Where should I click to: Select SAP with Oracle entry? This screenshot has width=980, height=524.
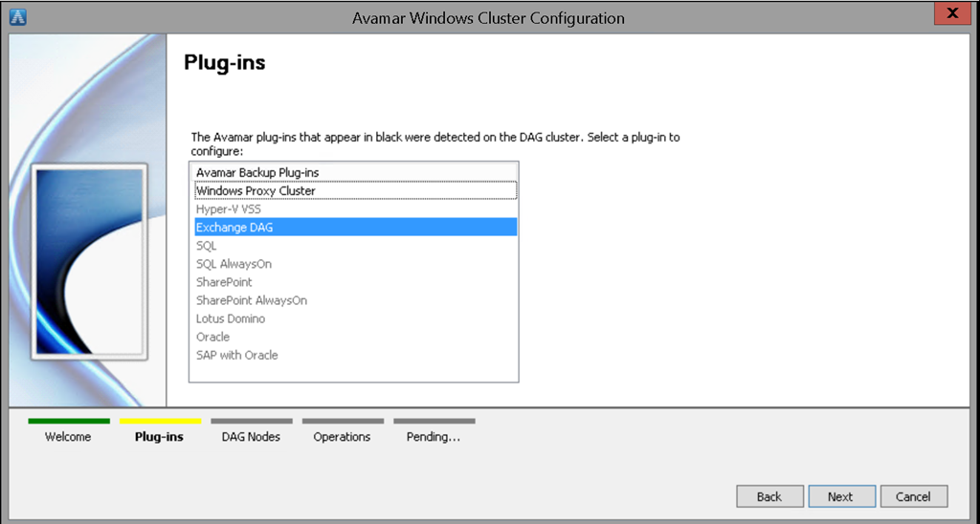click(356, 355)
